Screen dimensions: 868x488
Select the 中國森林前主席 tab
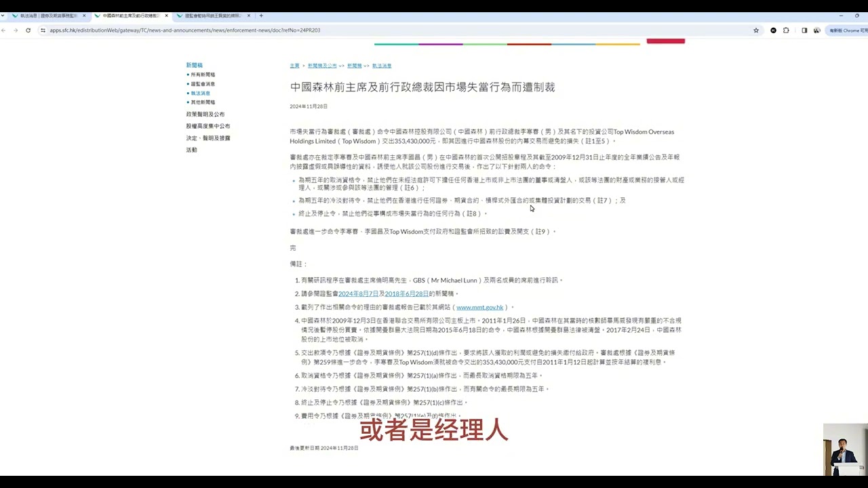tap(132, 16)
